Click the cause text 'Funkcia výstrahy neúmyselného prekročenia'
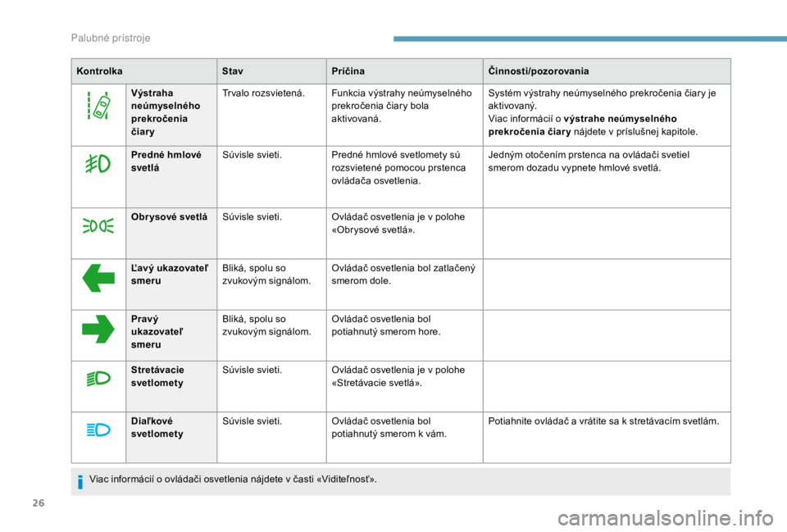Viewport: 787px width, 532px height. coord(402,106)
